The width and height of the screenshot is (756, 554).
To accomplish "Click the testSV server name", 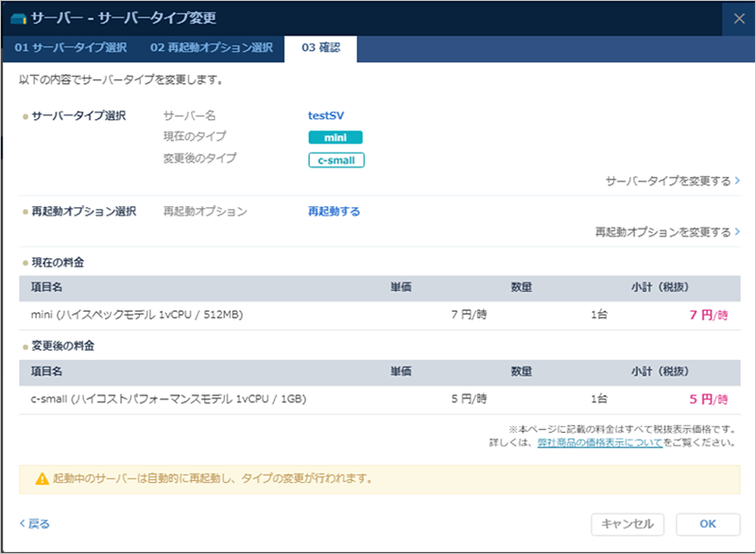I will coord(326,115).
